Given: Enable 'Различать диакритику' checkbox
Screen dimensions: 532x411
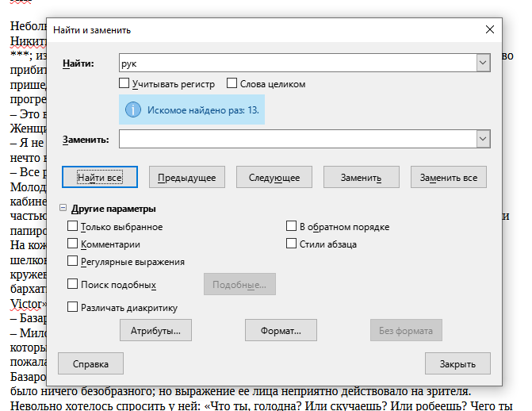Looking at the screenshot, I should [x=73, y=307].
